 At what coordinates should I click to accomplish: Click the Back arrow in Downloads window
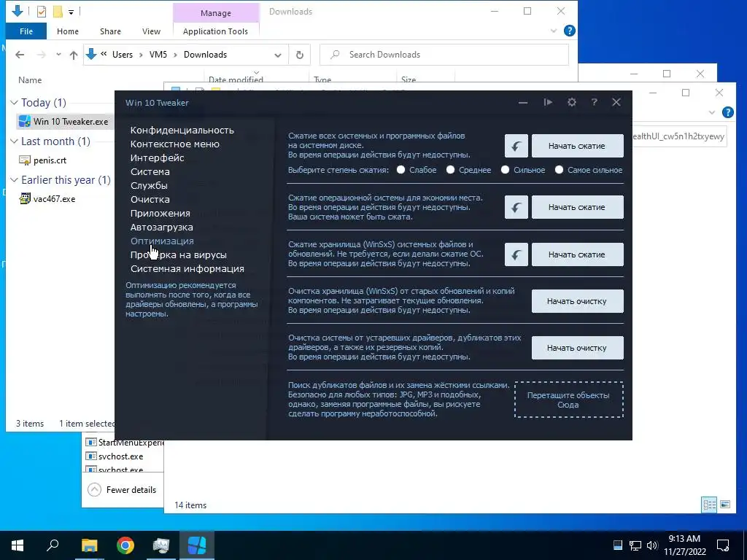pos(20,55)
